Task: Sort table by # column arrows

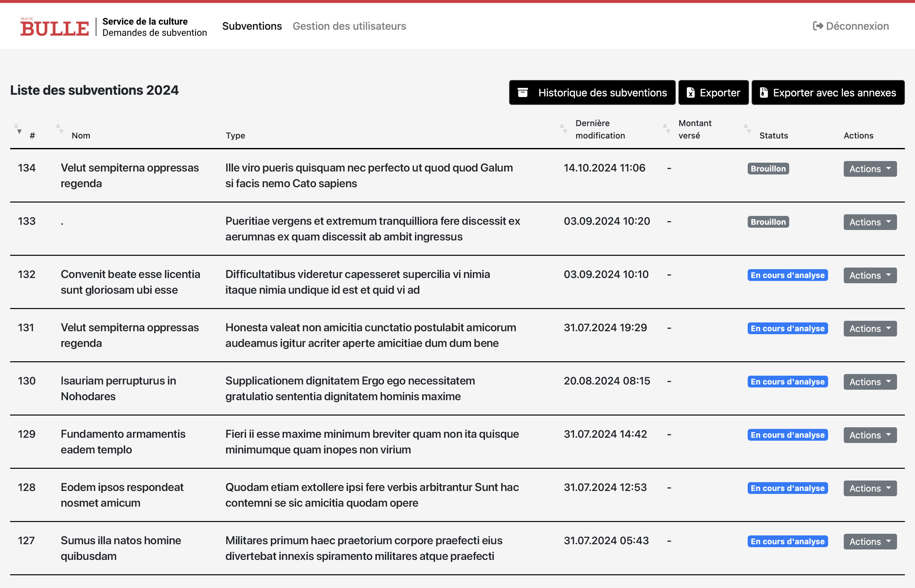Action: coord(18,129)
